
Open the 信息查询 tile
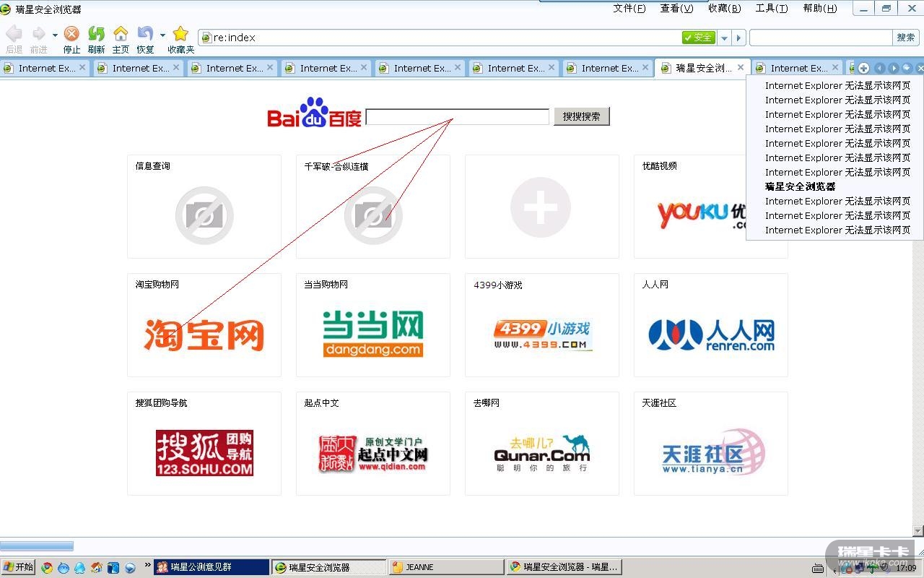pos(204,207)
